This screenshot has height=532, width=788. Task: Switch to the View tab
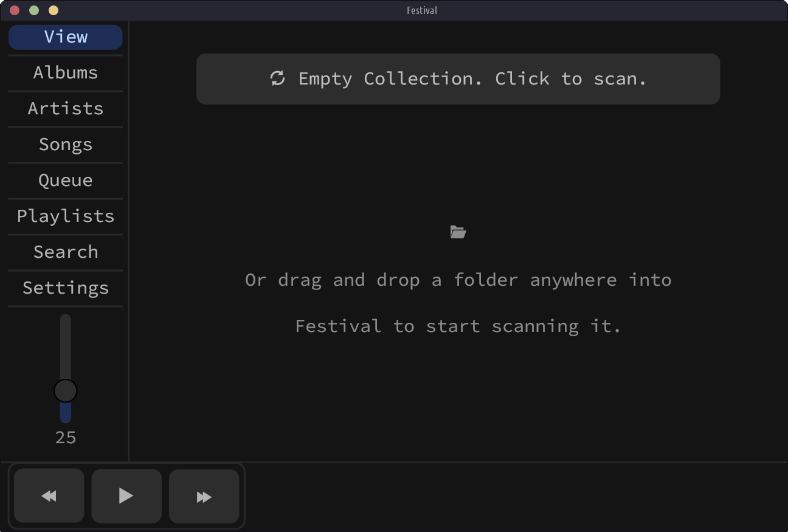click(x=66, y=37)
